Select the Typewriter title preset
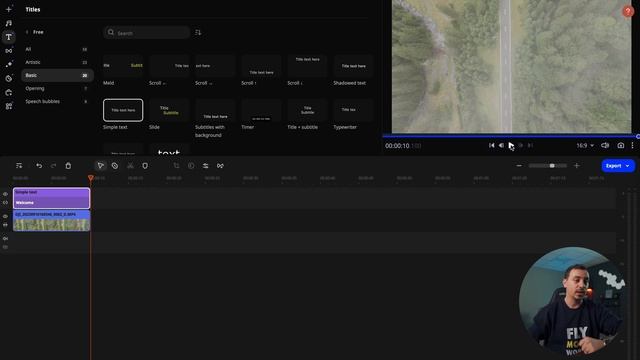Screen dimensions: 640x360 pyautogui.click(x=353, y=110)
